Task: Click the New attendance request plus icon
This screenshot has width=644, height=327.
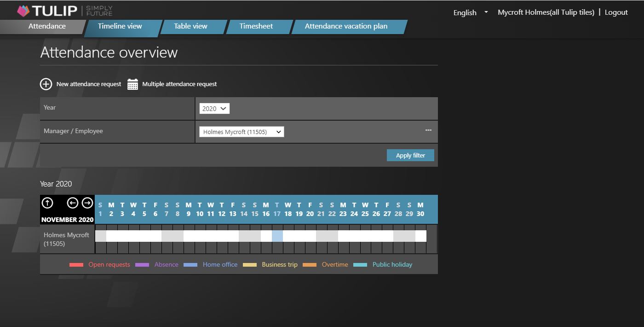Action: [x=46, y=84]
